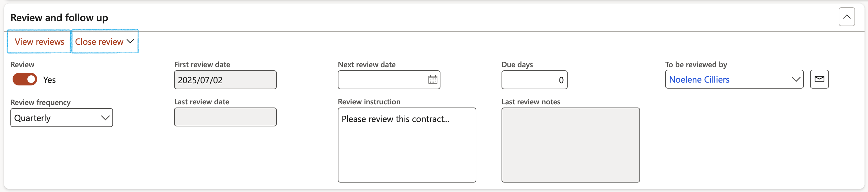
Task: Click the Last review date field
Action: (225, 117)
